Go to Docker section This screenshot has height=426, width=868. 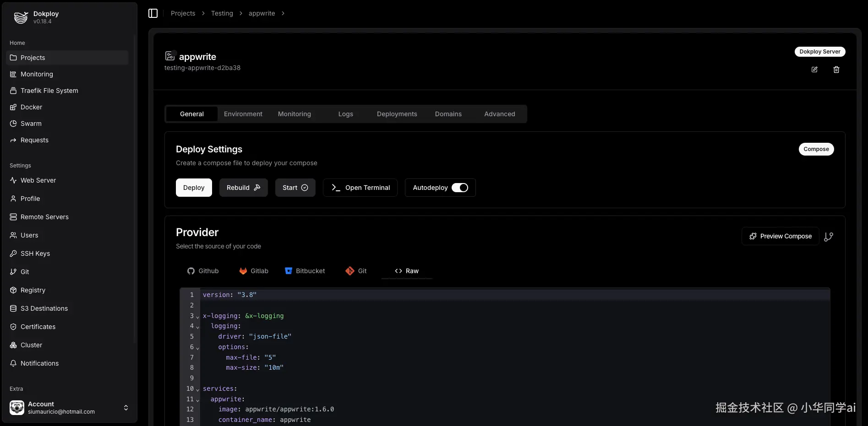click(x=67, y=107)
